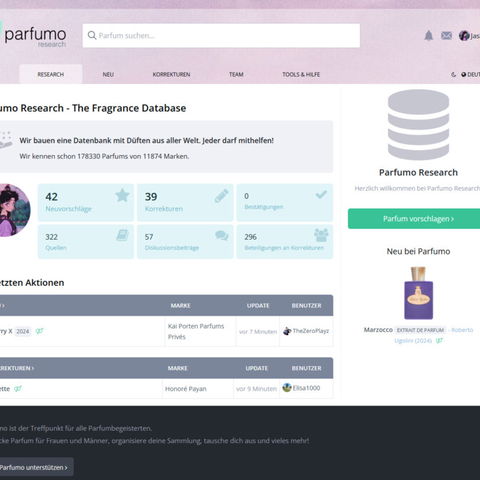Open the language selector globe
The height and width of the screenshot is (480, 480).
click(463, 75)
